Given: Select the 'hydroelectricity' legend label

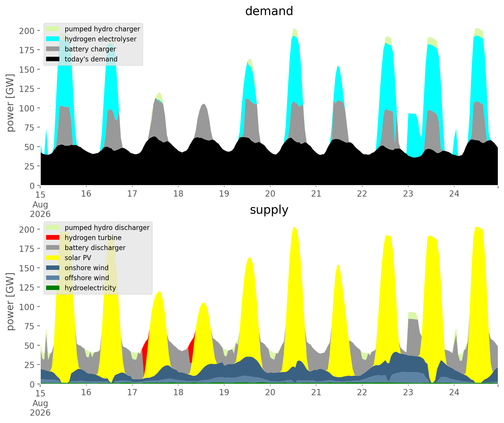Looking at the screenshot, I should tap(90, 288).
